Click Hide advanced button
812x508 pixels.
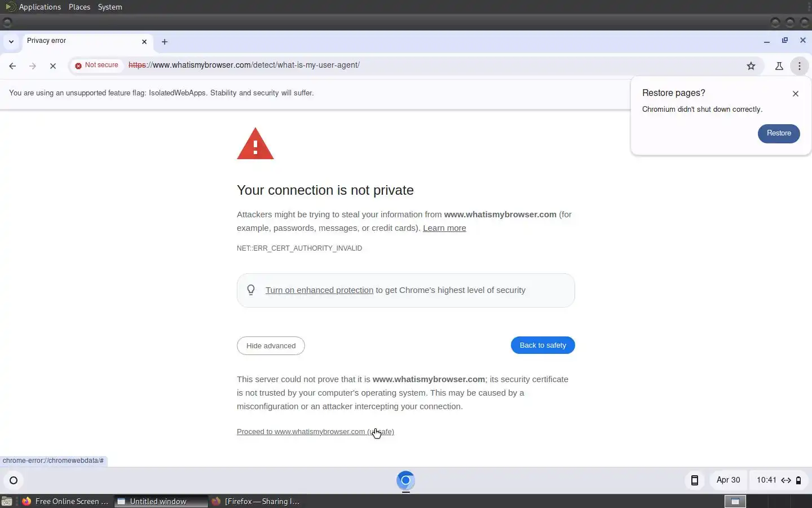coord(271,345)
